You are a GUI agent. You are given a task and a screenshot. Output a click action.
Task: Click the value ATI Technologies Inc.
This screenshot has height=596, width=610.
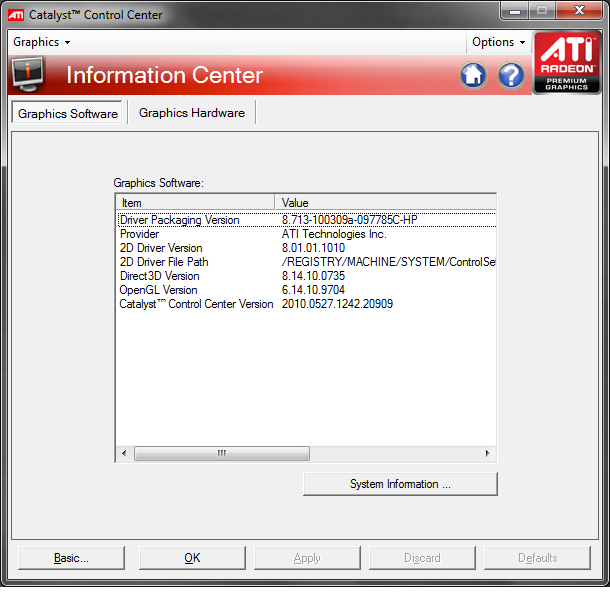334,234
